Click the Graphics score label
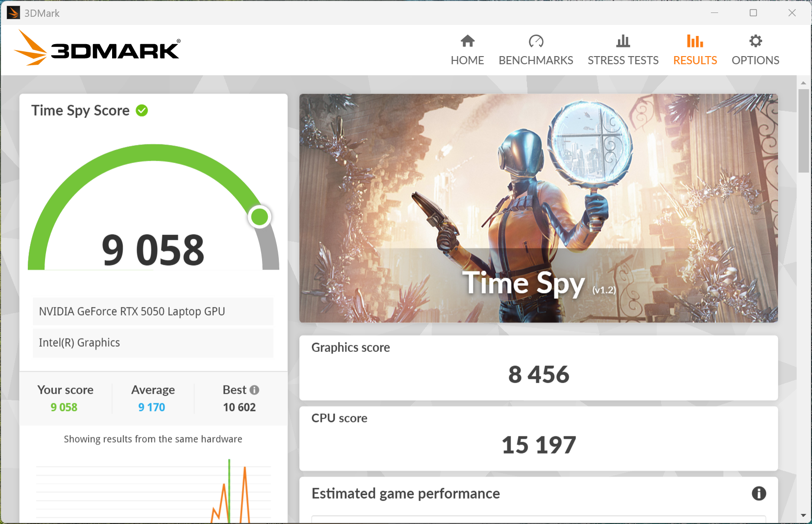Viewport: 812px width, 524px height. point(351,348)
